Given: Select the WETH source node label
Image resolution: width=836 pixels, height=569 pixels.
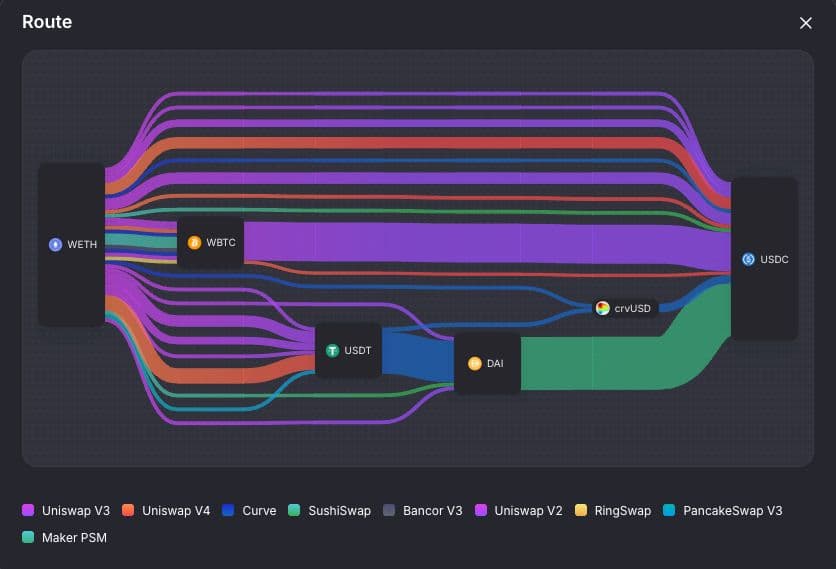Looking at the screenshot, I should tap(82, 244).
